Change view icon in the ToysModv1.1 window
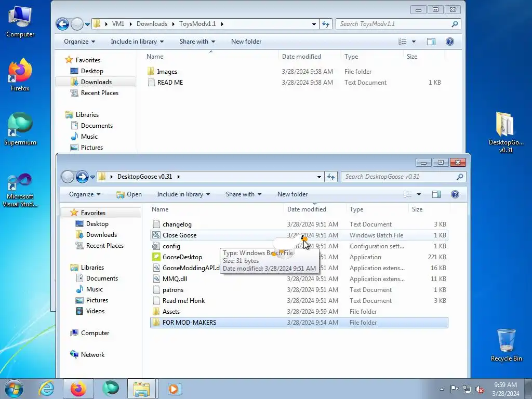 click(403, 42)
